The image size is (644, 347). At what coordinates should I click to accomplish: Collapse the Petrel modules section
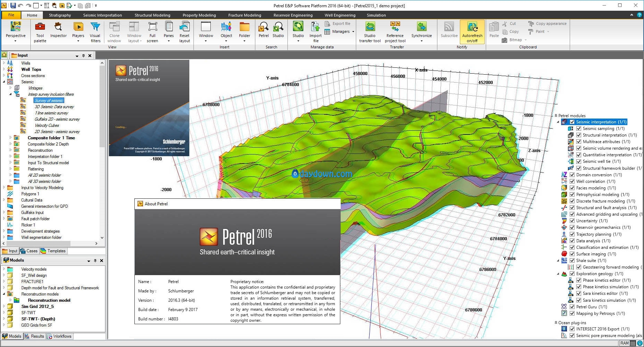tap(556, 116)
